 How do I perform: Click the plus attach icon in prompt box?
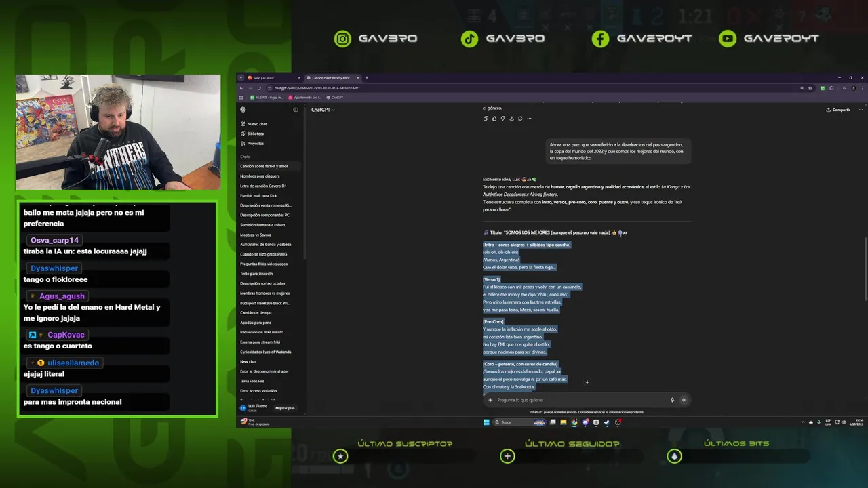490,400
